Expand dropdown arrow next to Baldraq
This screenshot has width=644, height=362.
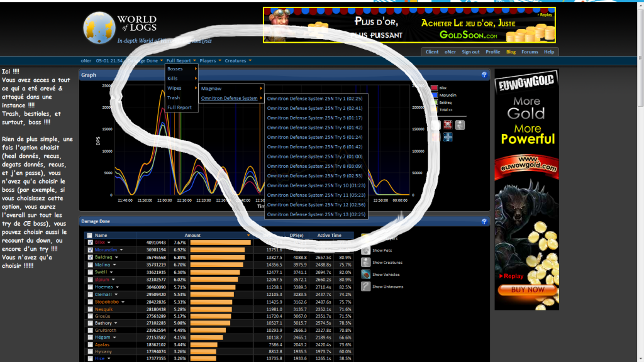point(116,257)
